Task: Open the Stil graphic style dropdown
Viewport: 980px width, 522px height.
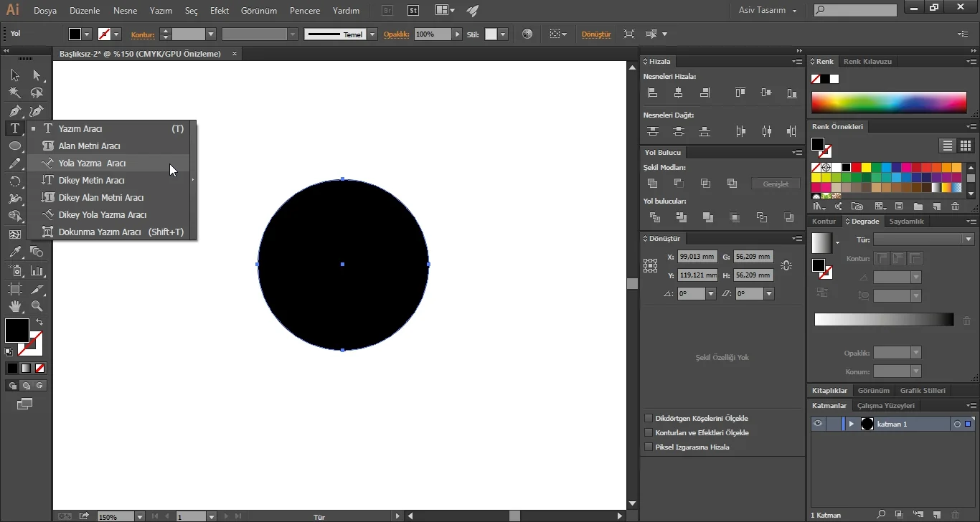Action: click(504, 34)
